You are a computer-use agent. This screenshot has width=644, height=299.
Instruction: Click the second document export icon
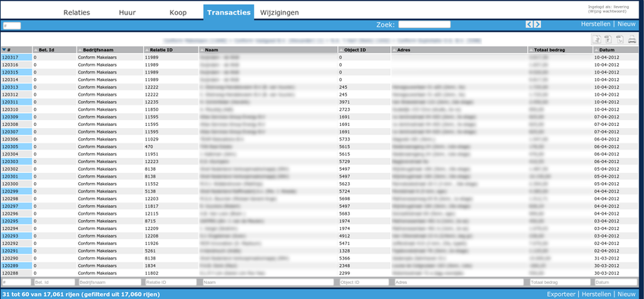point(608,39)
